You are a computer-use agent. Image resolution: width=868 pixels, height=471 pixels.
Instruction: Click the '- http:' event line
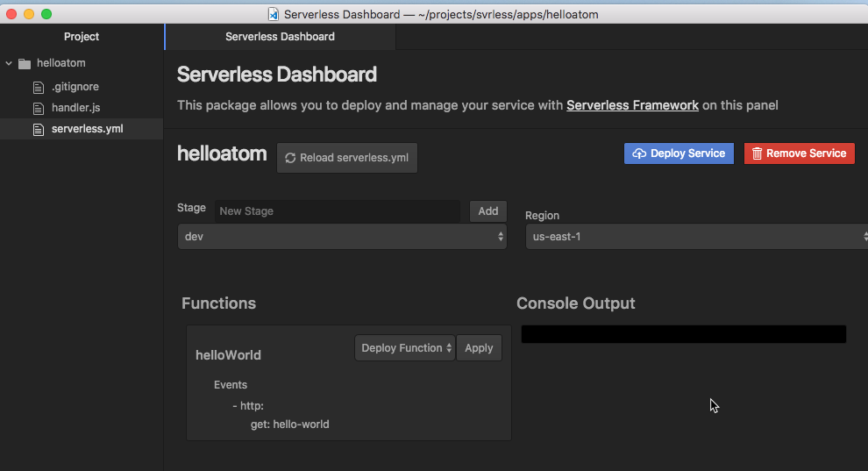pyautogui.click(x=248, y=406)
